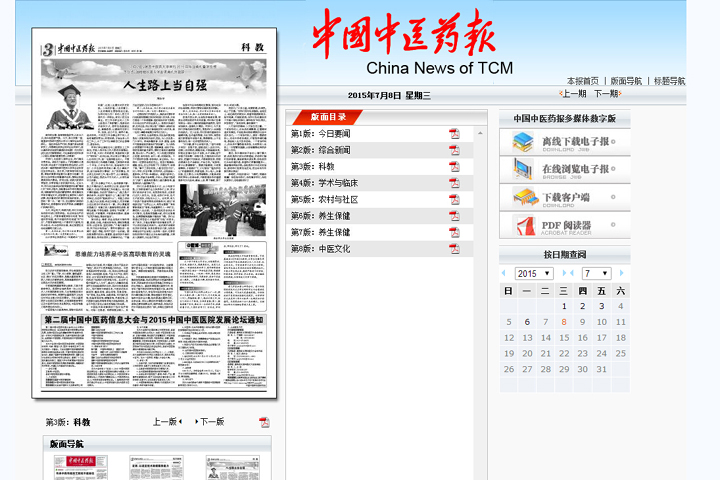Image resolution: width=720 pixels, height=480 pixels.
Task: Open 第5版：农村与社区 in page list
Action: pyautogui.click(x=324, y=199)
